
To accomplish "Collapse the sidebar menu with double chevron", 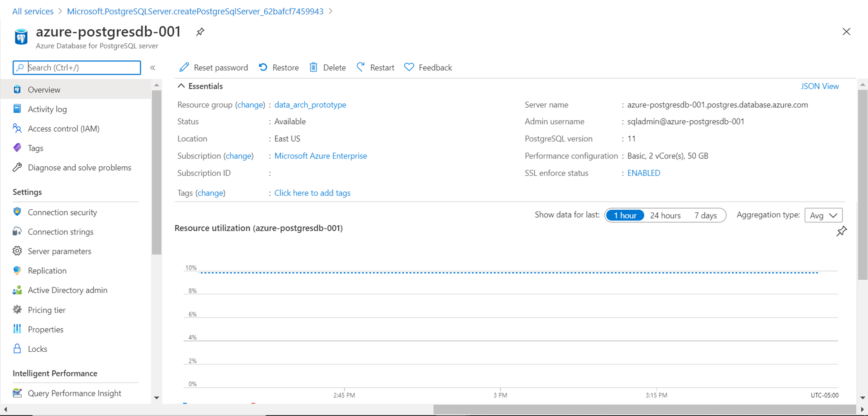I will [153, 68].
